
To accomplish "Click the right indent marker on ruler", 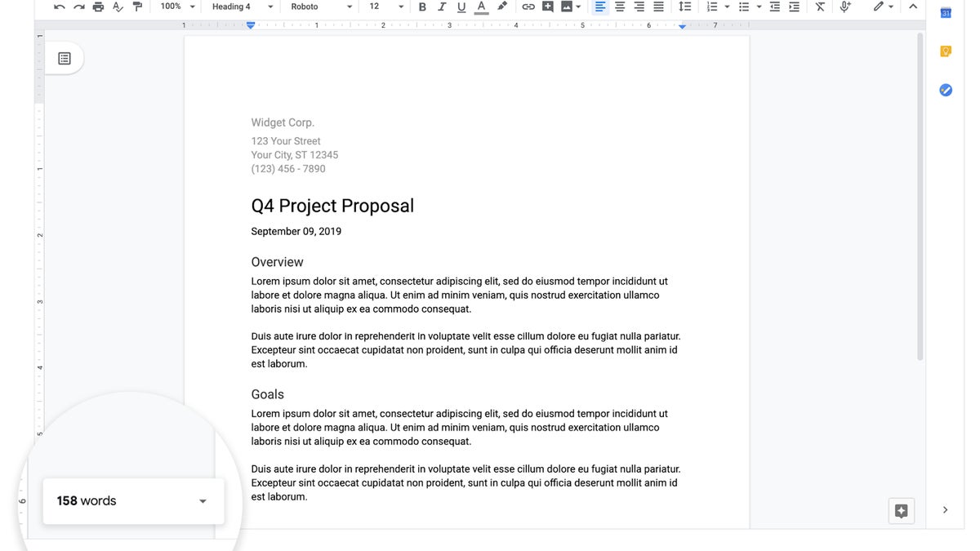I will (x=682, y=26).
